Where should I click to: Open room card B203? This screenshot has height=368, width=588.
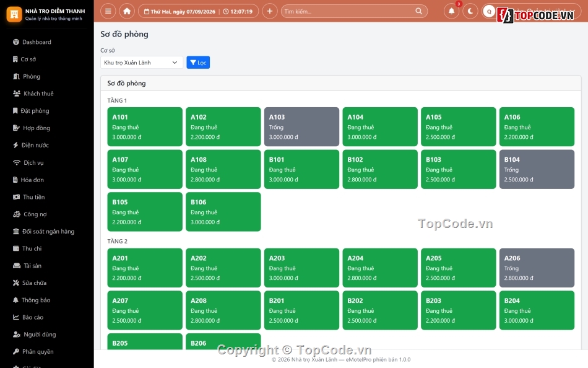458,310
